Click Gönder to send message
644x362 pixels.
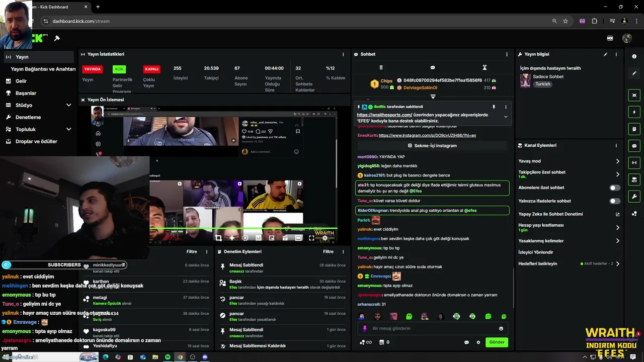pos(497,342)
